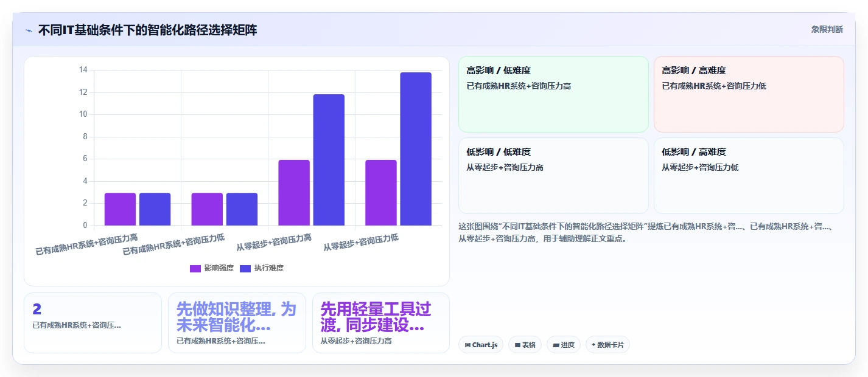This screenshot has height=377, width=868.
Task: Click the blue 执行难度 bar for 从零起步+咨询压力高
Action: [329, 160]
